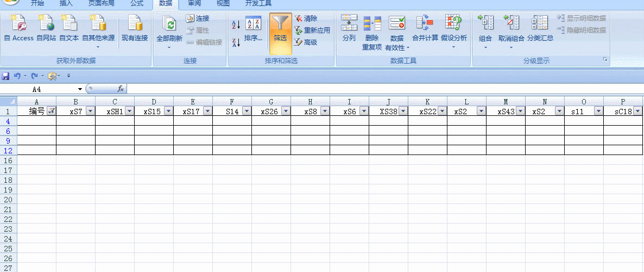Switch to the 开发工具 tab

point(258,4)
